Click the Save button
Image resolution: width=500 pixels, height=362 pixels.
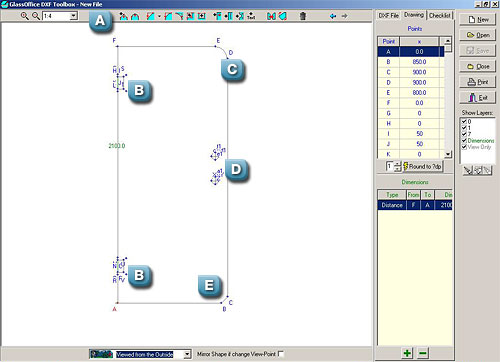(x=478, y=51)
